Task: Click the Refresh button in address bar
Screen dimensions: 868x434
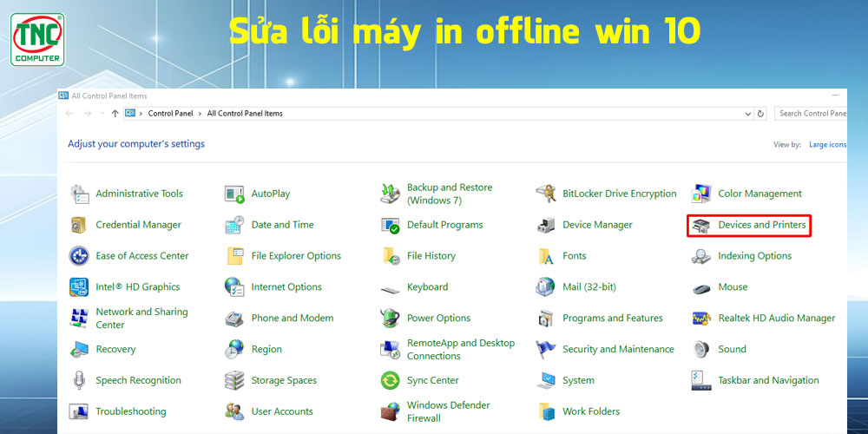Action: tap(760, 114)
